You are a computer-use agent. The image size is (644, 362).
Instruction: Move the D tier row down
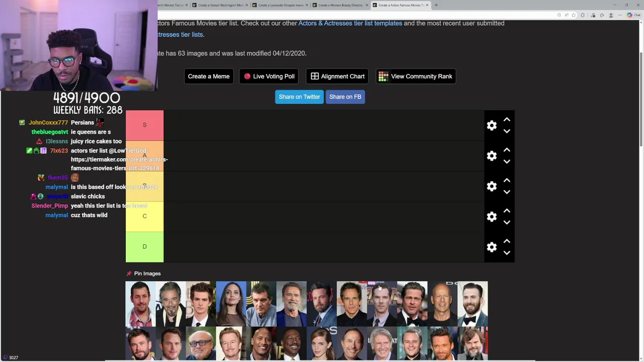pyautogui.click(x=507, y=252)
